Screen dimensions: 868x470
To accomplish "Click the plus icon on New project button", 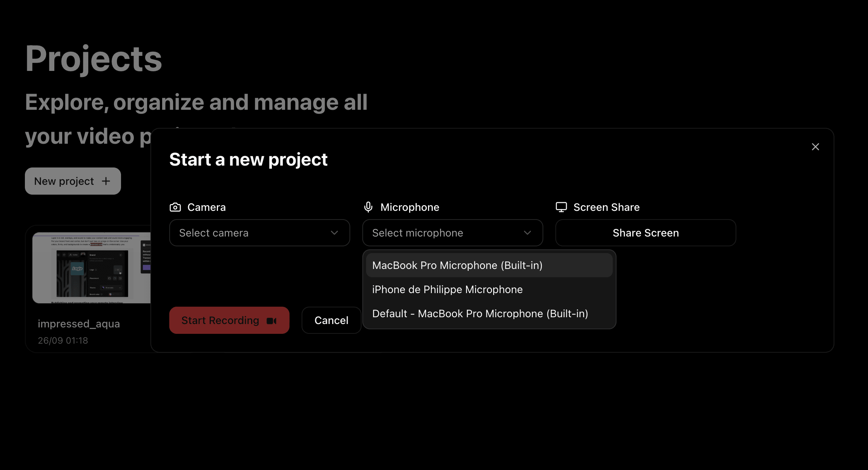I will point(105,181).
